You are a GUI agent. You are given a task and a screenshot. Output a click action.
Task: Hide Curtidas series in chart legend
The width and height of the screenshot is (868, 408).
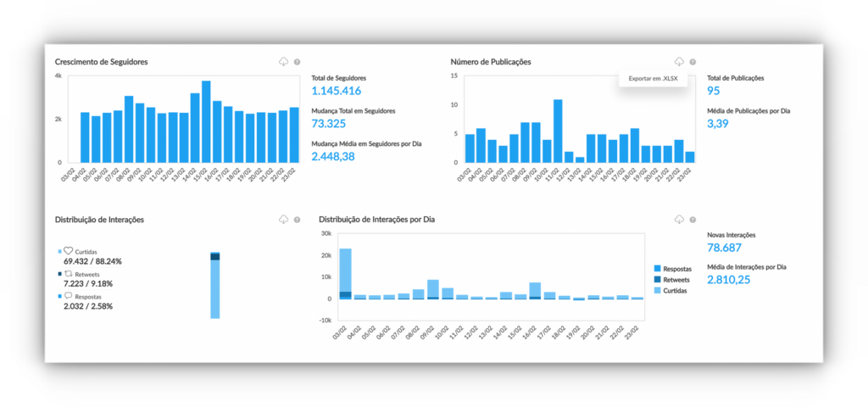[660, 290]
